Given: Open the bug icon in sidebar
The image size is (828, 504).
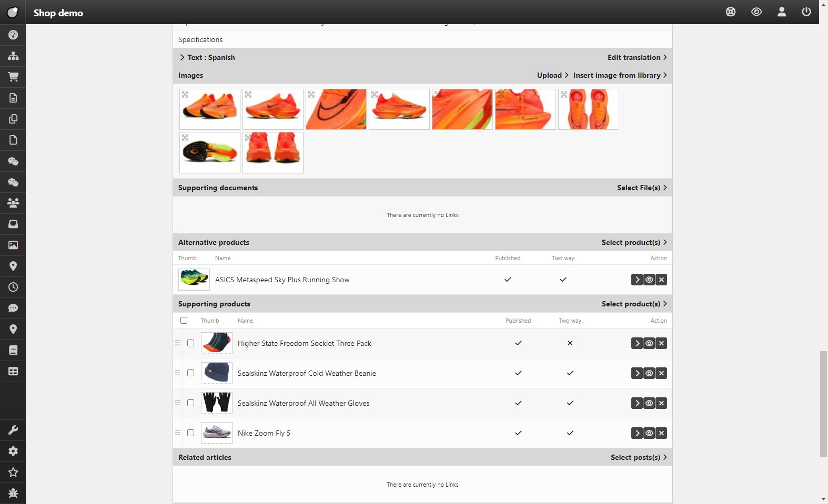Looking at the screenshot, I should (13, 493).
